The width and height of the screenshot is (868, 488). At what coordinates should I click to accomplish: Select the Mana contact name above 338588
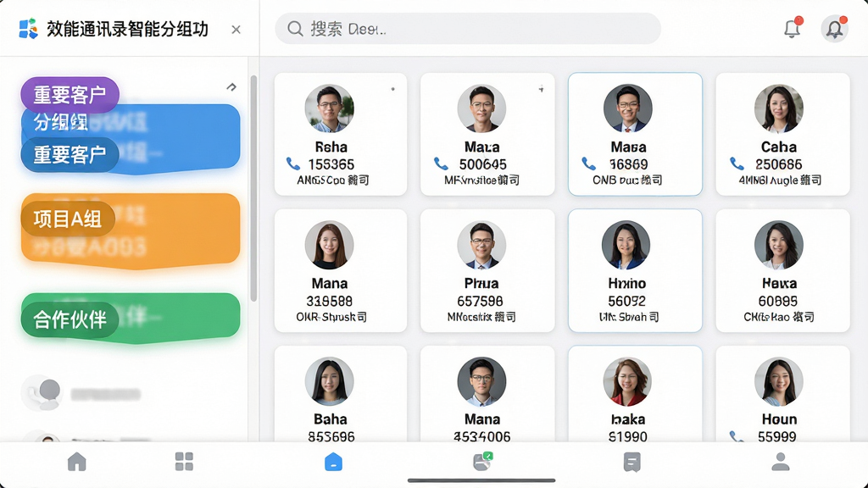(330, 284)
